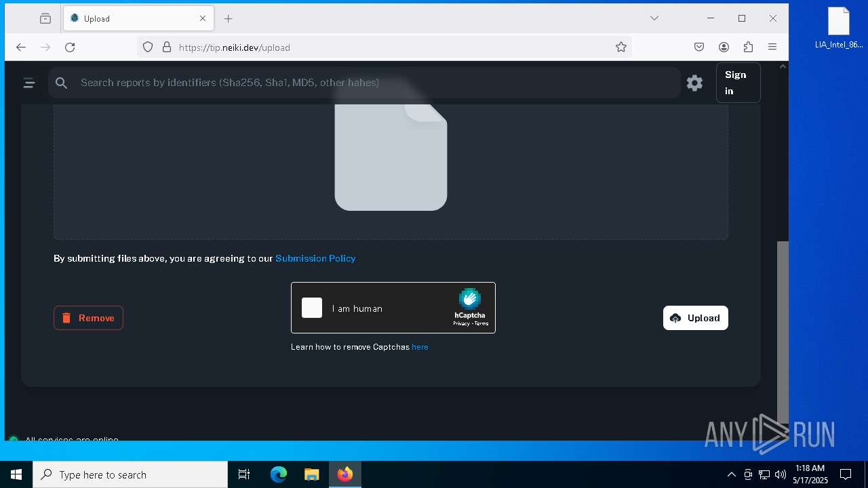Show hidden tray icons

tap(731, 474)
